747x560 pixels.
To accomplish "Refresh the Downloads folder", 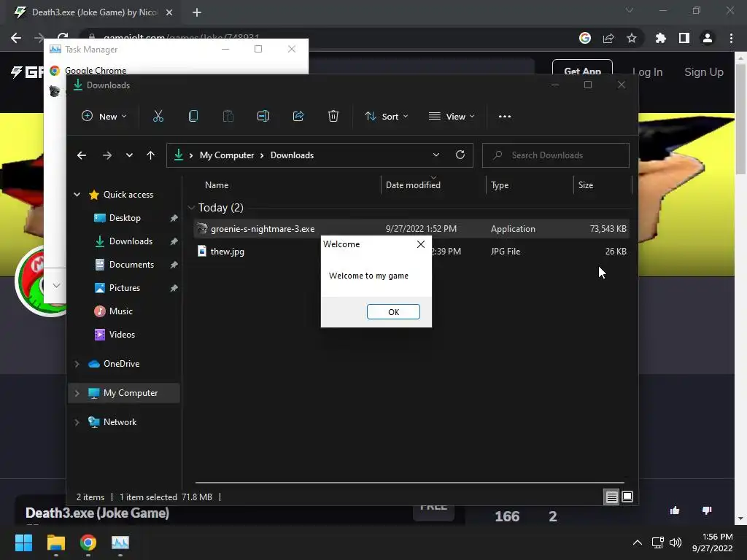I will 460,155.
